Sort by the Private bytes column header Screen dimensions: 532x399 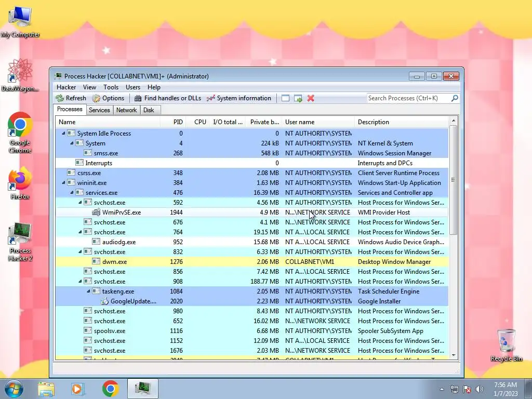coord(264,122)
